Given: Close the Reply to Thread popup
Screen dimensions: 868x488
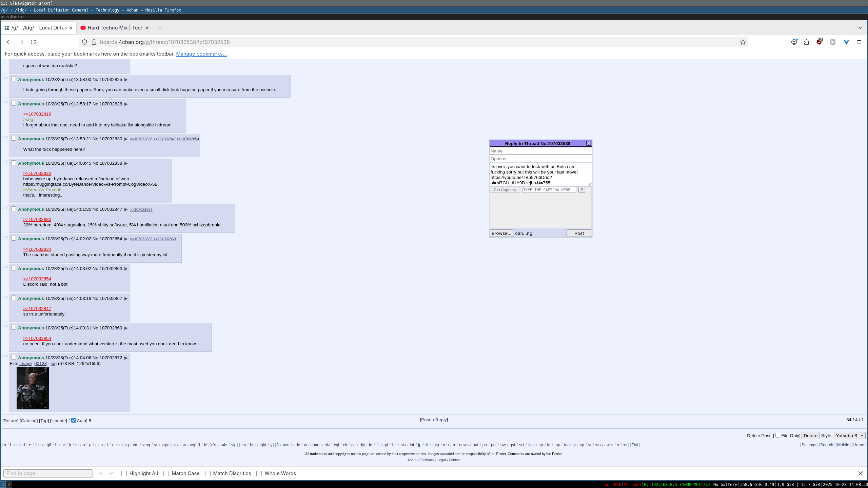Looking at the screenshot, I should [589, 143].
